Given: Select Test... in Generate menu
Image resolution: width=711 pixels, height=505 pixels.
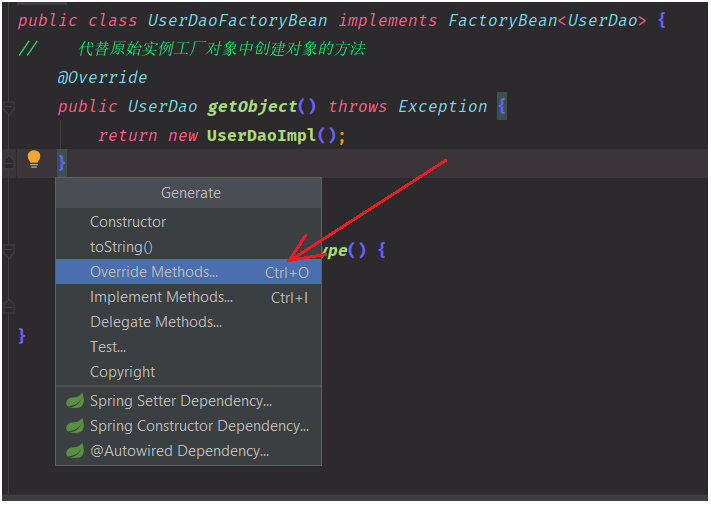Looking at the screenshot, I should (x=188, y=347).
